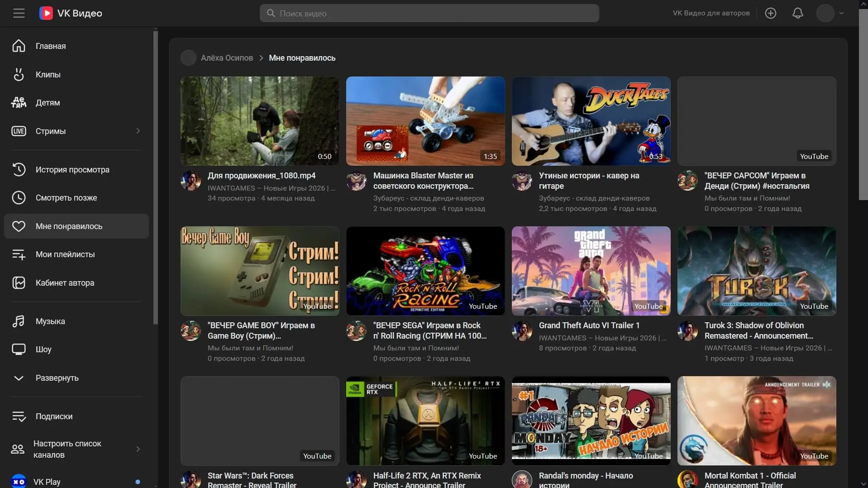Open Half-Life 2 RTX thumbnail
Screen dimensions: 868x488
click(x=425, y=421)
